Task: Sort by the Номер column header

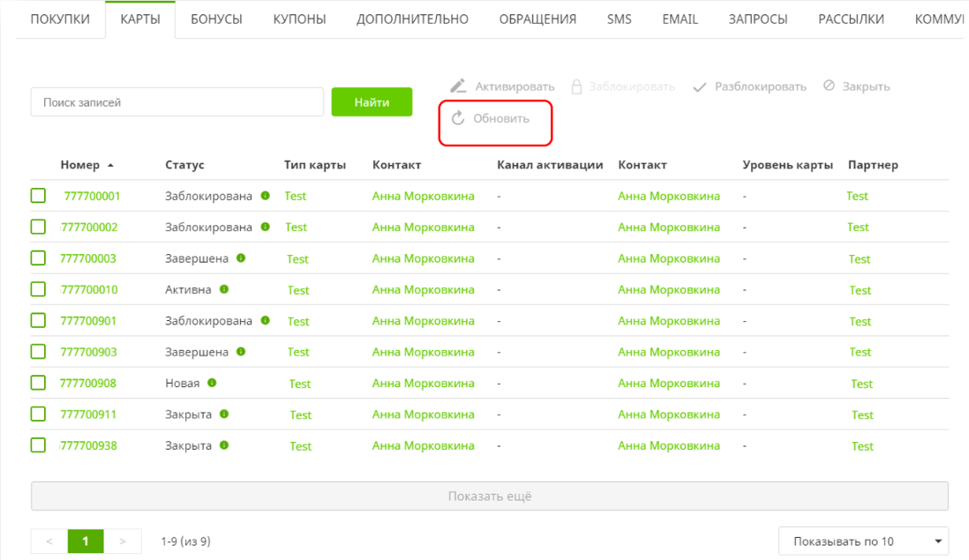Action: pos(80,165)
